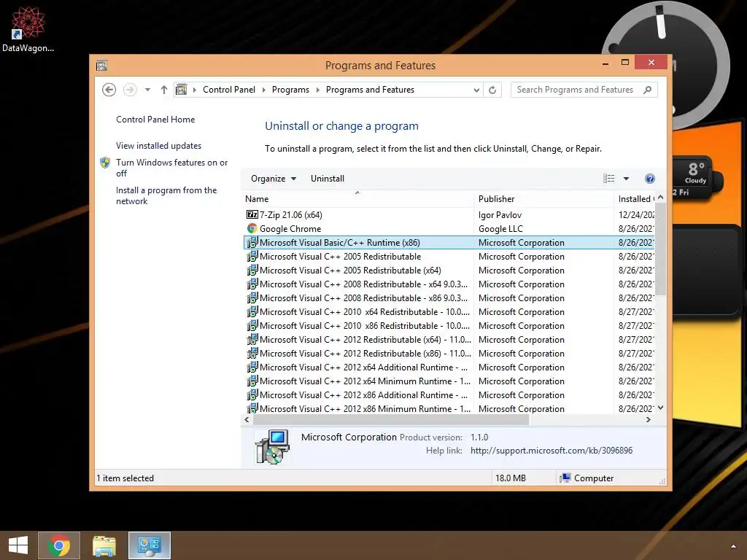The height and width of the screenshot is (560, 747).
Task: Open the recent locations dropdown arrow
Action: (147, 90)
